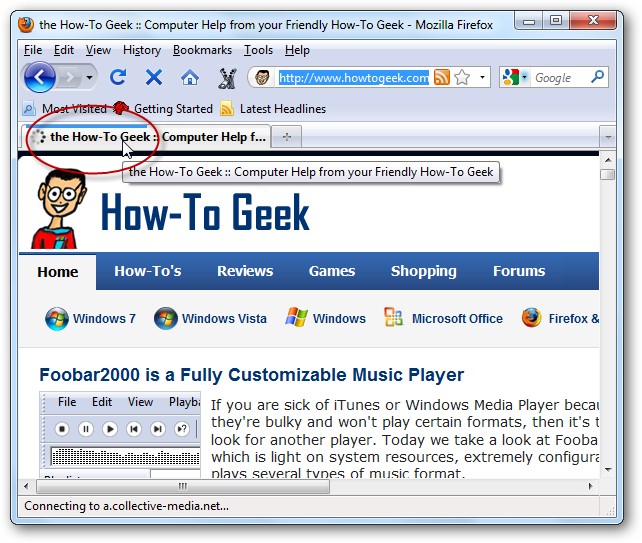
Task: Click the Forward navigation arrow button
Action: coord(70,77)
